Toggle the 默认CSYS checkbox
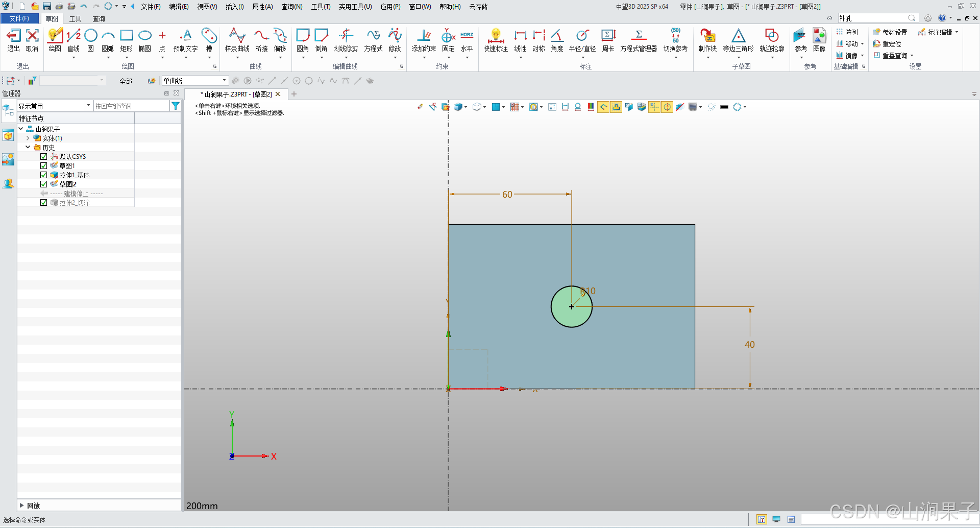Screen dimensions: 980x528 [44, 157]
